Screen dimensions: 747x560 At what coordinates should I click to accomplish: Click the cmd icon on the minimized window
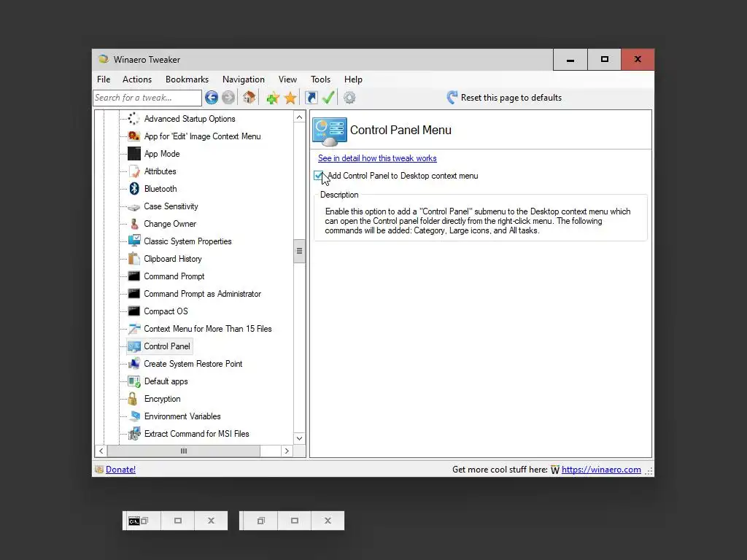(134, 521)
